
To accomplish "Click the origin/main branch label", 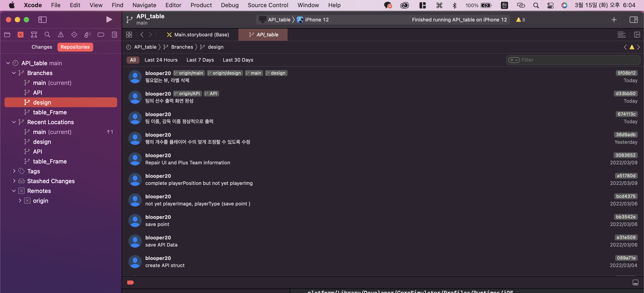I will (189, 73).
